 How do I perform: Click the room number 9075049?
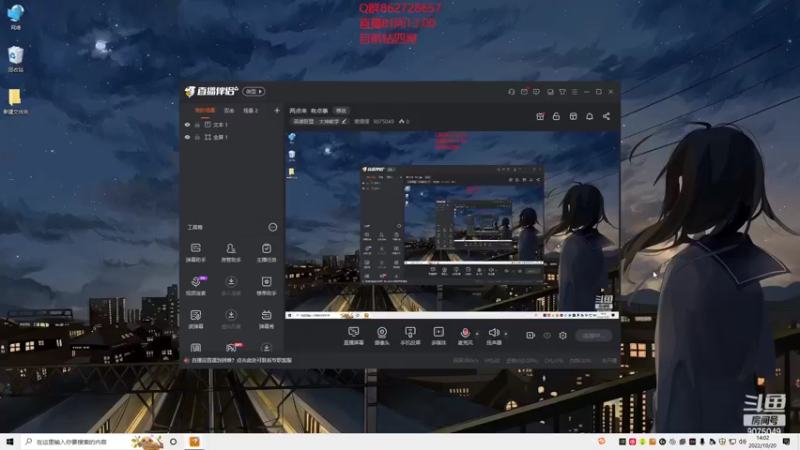click(x=383, y=121)
